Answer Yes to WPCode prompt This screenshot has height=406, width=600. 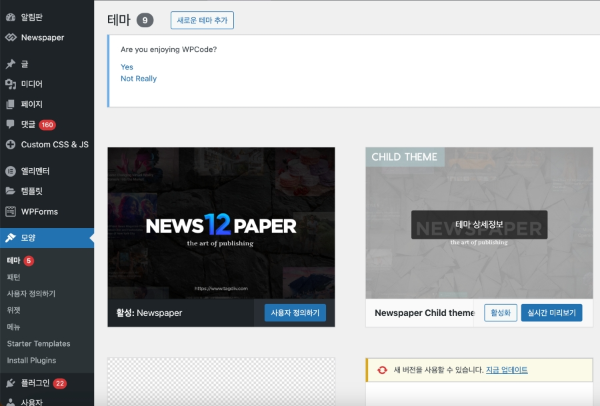coord(127,67)
